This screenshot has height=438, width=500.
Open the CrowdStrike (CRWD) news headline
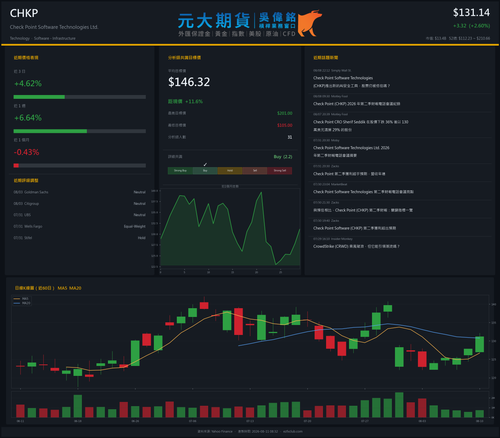click(356, 246)
